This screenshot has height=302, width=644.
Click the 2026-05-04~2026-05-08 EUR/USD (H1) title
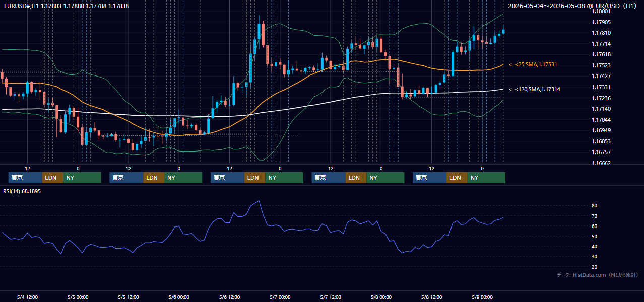573,6
